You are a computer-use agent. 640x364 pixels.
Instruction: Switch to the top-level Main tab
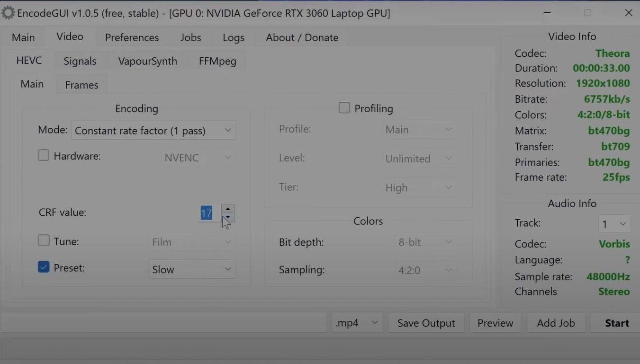tap(23, 37)
